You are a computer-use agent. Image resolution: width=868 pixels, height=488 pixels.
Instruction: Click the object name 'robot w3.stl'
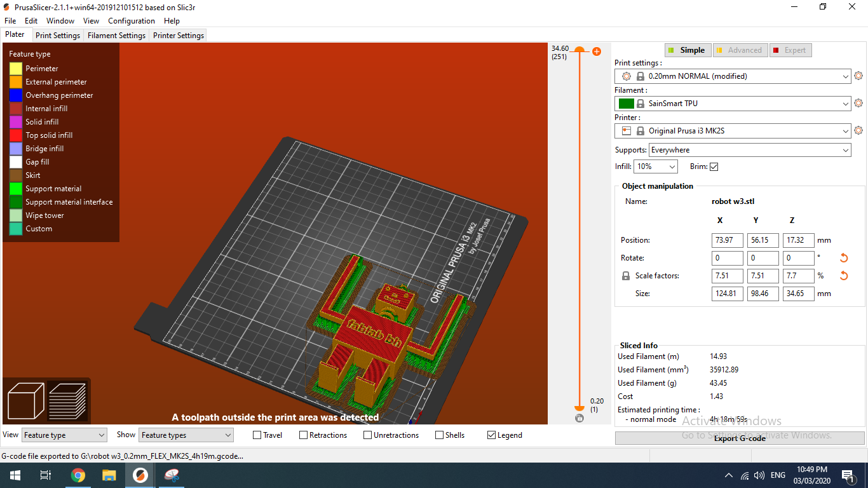click(x=733, y=201)
